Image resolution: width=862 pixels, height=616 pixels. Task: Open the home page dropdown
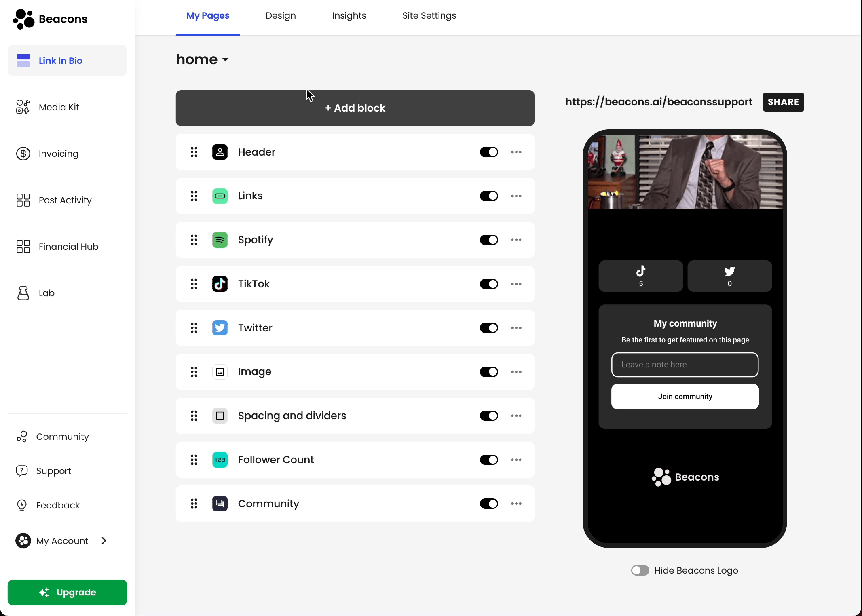(203, 59)
